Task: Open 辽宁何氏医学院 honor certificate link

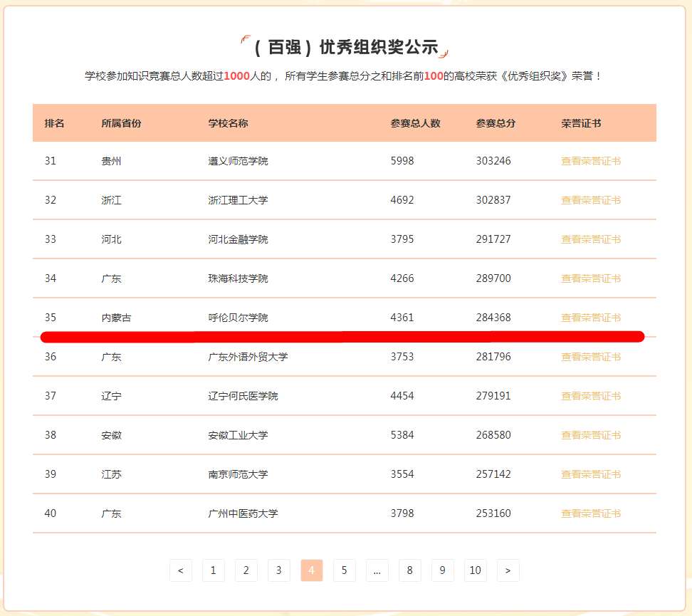Action: coord(591,396)
